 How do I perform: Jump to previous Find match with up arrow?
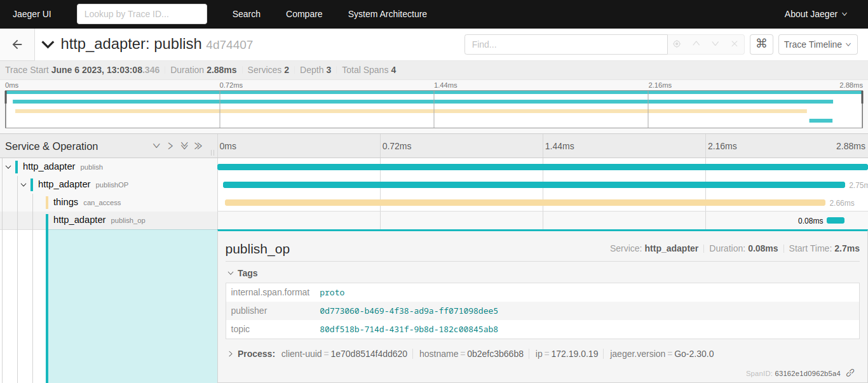696,44
